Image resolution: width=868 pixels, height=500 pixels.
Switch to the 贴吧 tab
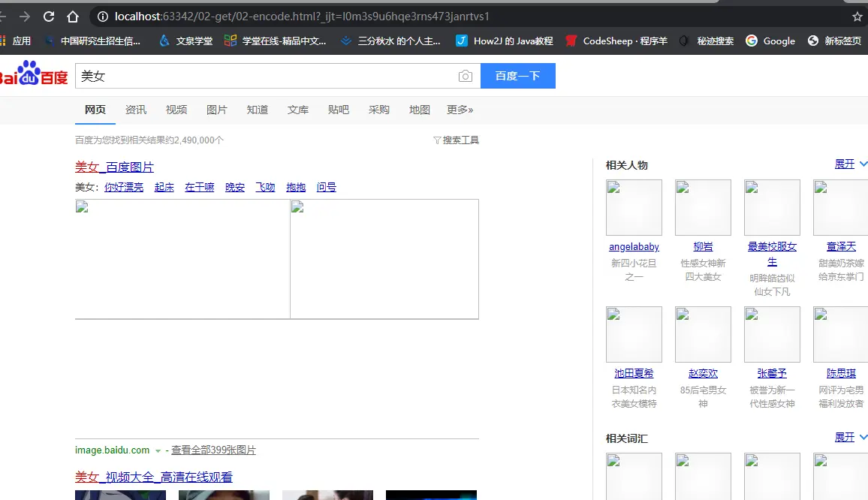point(338,110)
